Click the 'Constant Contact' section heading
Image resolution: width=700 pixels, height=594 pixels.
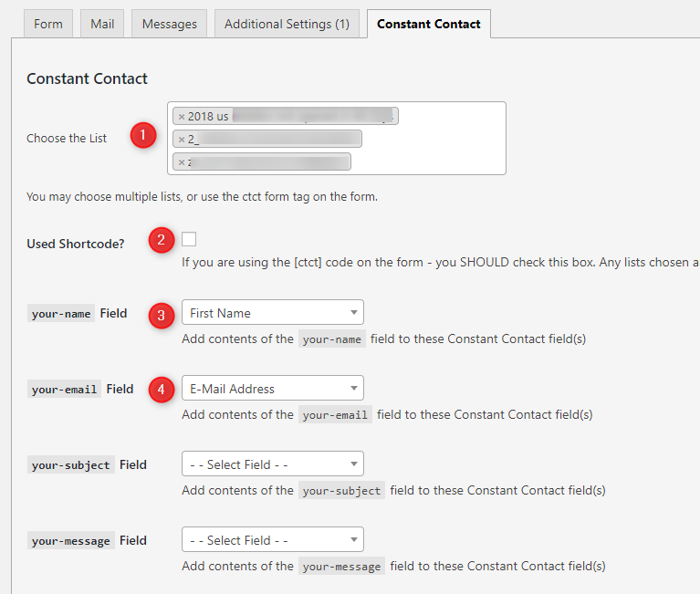click(87, 78)
